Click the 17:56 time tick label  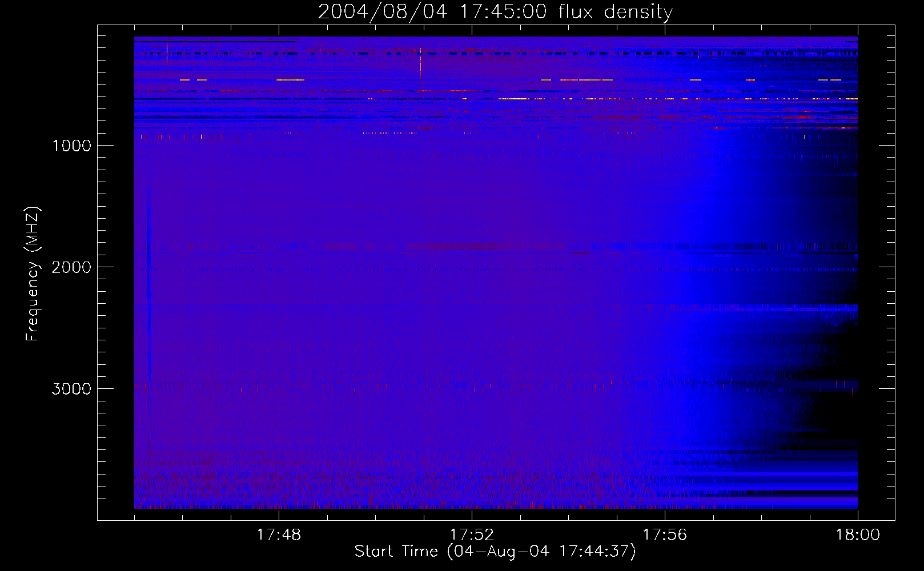pyautogui.click(x=665, y=535)
